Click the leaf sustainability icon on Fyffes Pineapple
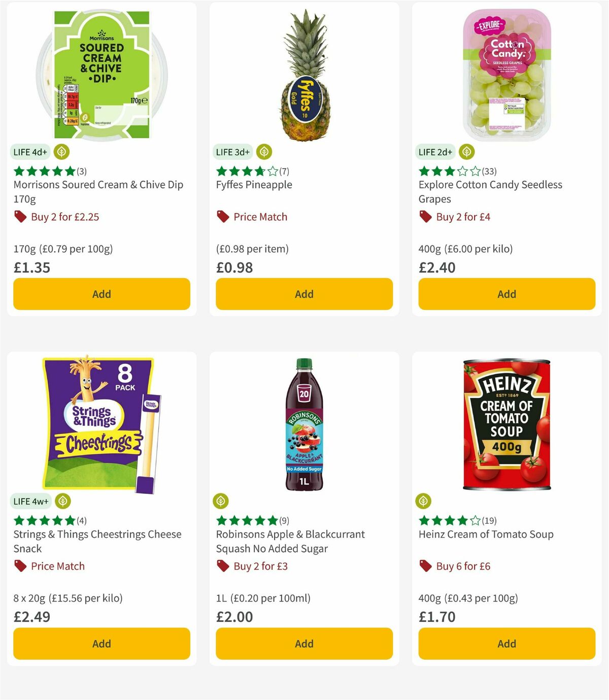This screenshot has width=609, height=700. 264,152
